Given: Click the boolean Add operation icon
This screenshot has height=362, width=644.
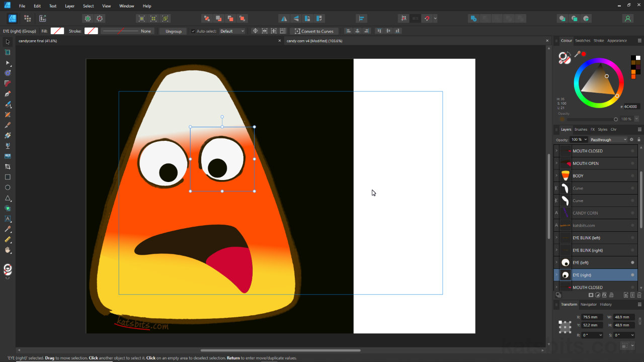Looking at the screenshot, I should (473, 19).
